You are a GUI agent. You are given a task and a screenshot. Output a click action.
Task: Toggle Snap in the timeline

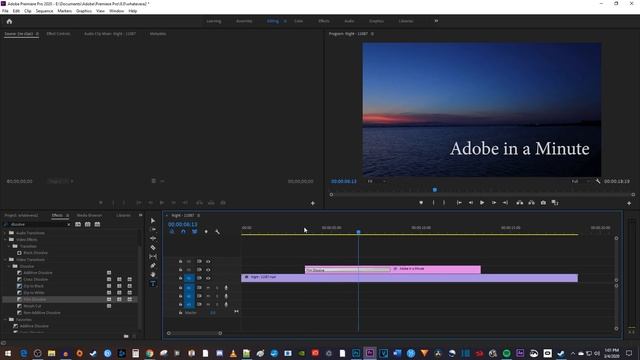click(x=183, y=232)
